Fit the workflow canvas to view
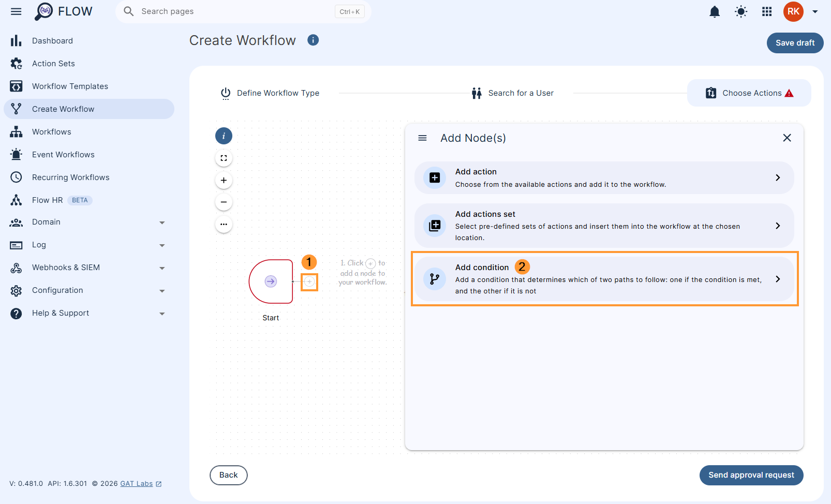This screenshot has width=831, height=504. click(224, 158)
